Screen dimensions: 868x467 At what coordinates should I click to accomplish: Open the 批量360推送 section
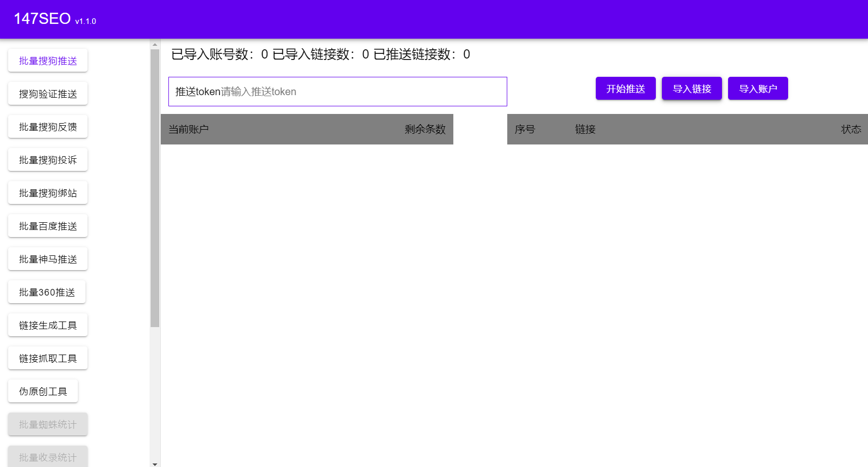[47, 292]
